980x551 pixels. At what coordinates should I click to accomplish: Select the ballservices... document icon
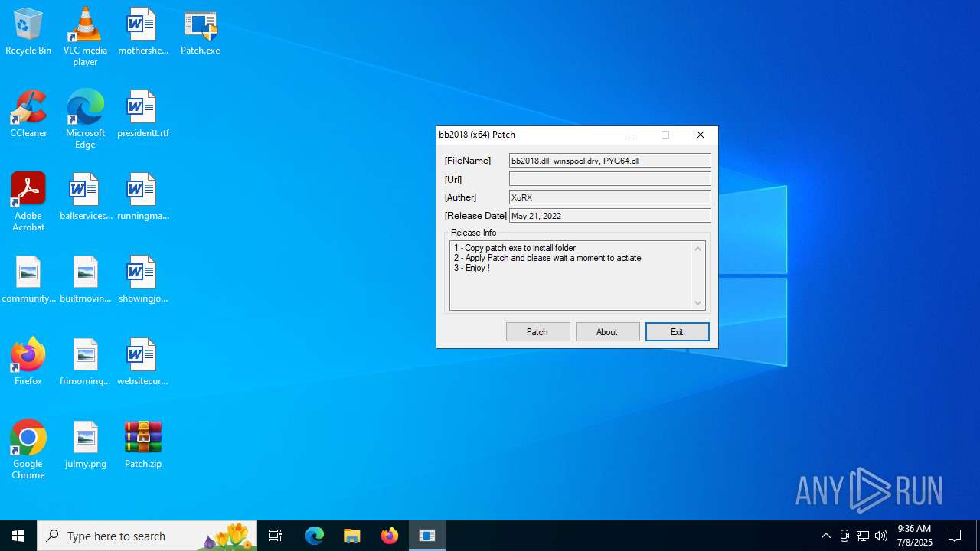pyautogui.click(x=85, y=197)
